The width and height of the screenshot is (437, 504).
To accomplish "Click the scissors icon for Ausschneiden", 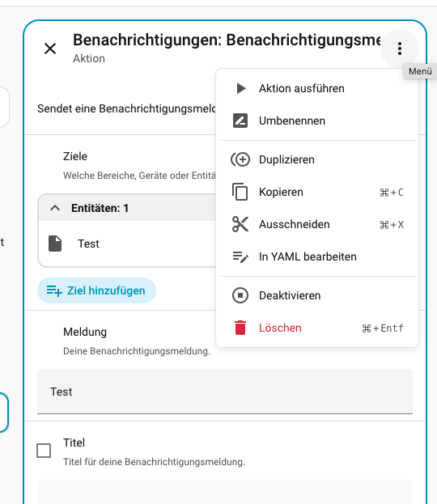I will [x=240, y=224].
